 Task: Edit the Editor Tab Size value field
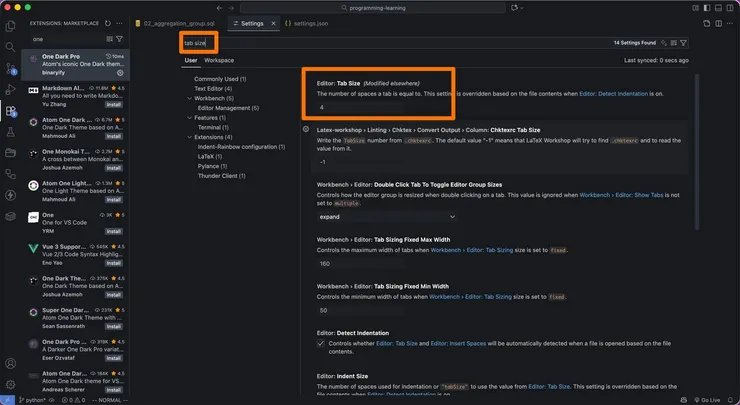pyautogui.click(x=361, y=107)
